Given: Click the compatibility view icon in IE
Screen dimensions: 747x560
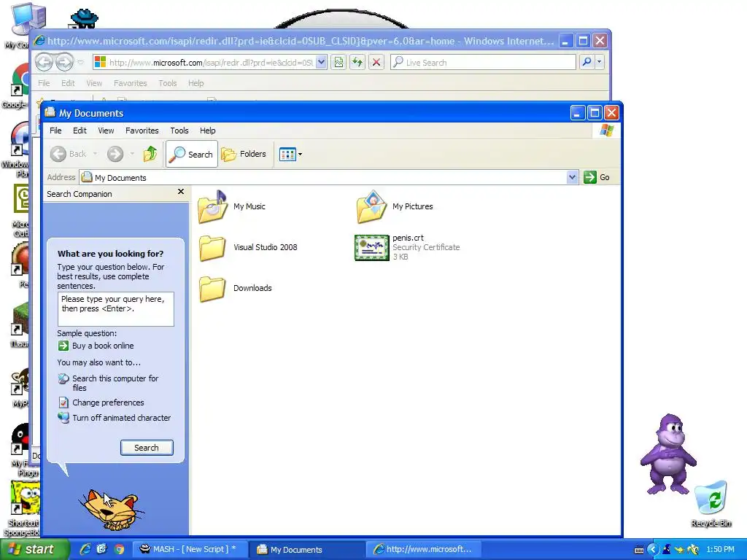Looking at the screenshot, I should pyautogui.click(x=338, y=62).
